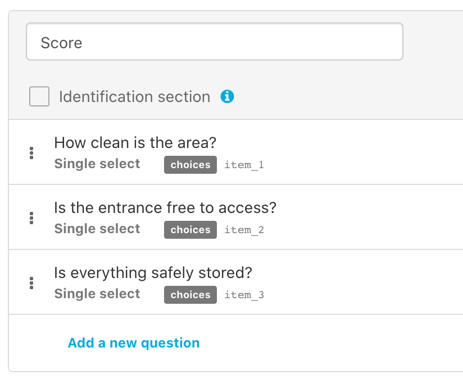The height and width of the screenshot is (380, 463).
Task: Change Single select type for entrance question
Action: 97,229
